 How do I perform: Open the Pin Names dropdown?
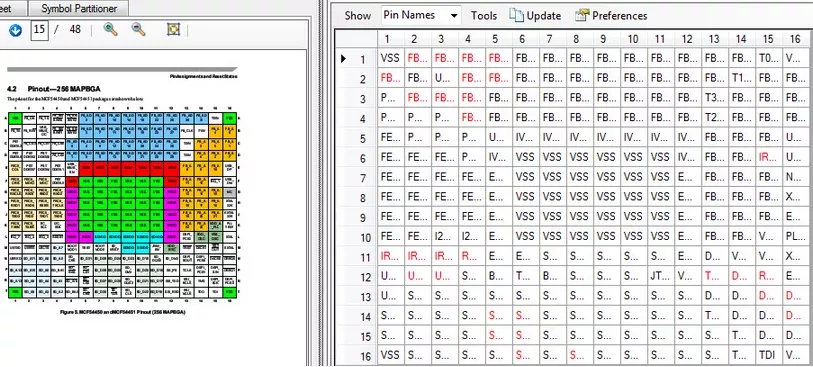(x=420, y=16)
